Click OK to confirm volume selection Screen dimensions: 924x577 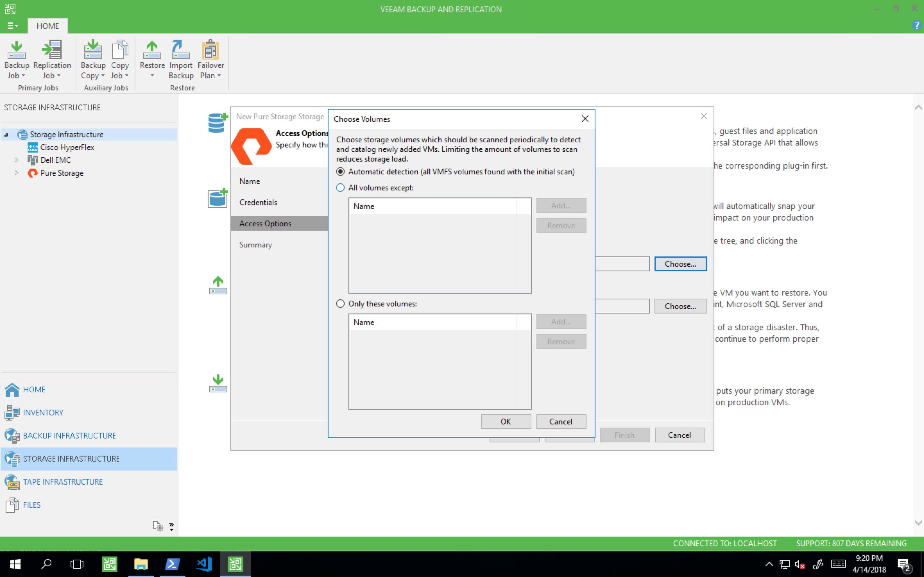coord(506,421)
